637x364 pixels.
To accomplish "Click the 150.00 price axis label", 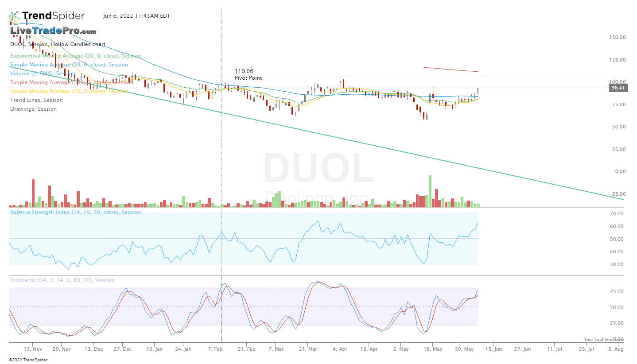I will (616, 38).
